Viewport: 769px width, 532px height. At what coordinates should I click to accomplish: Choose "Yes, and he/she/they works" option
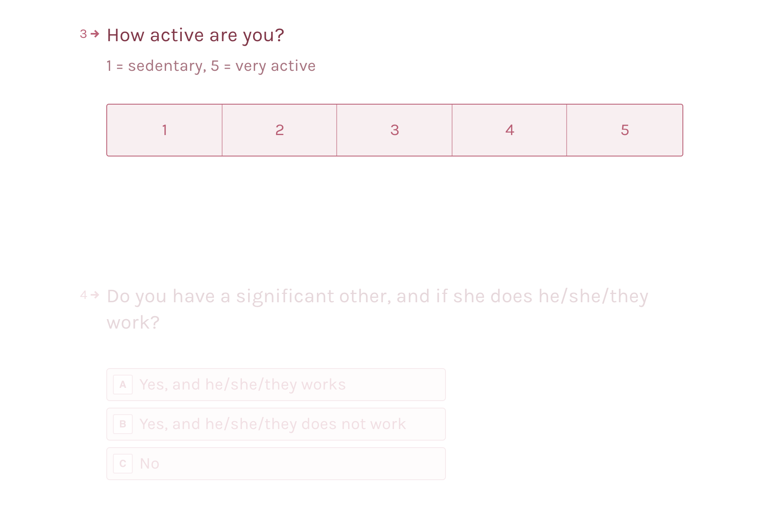tap(276, 385)
